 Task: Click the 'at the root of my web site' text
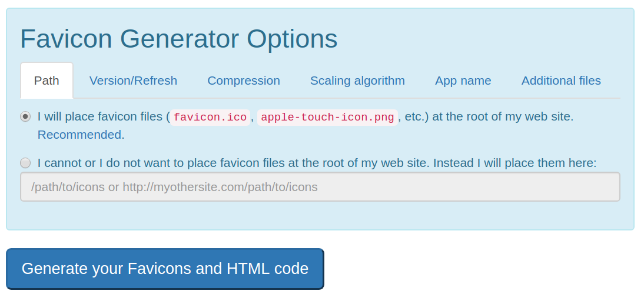pos(503,116)
